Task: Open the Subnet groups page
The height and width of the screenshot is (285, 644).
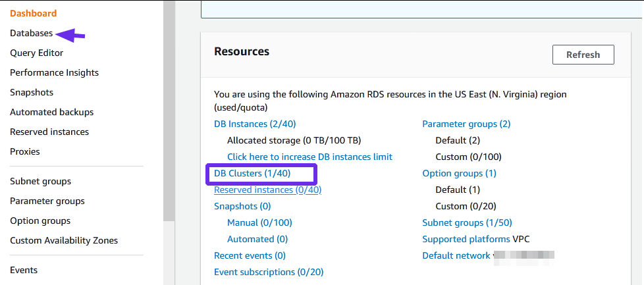Action: (40, 181)
